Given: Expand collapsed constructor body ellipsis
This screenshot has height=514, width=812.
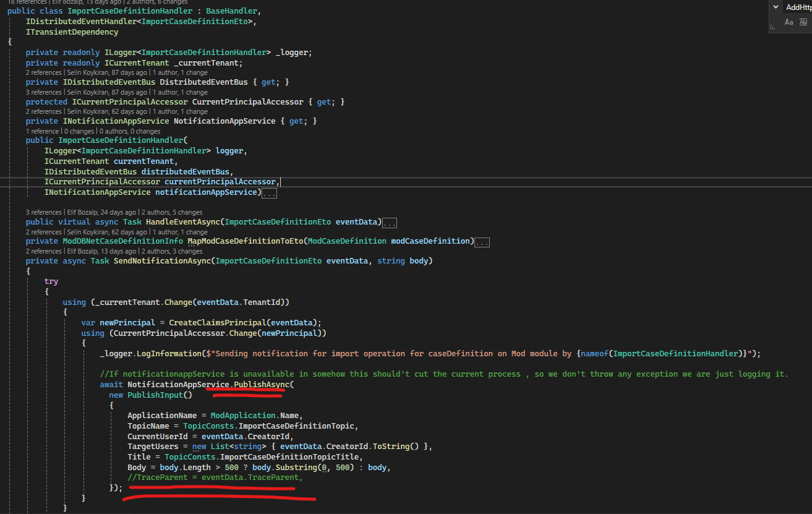Looking at the screenshot, I should (269, 193).
